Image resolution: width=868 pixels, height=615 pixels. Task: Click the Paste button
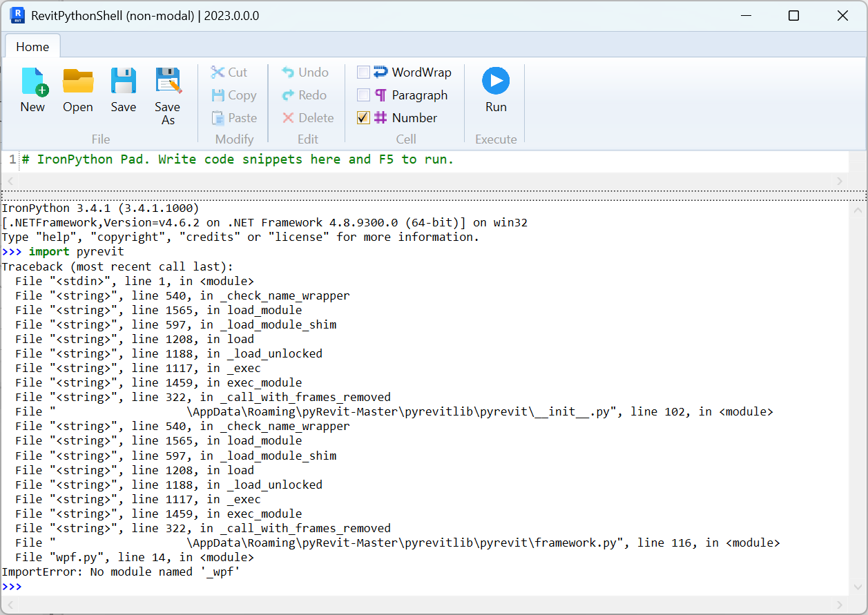tap(233, 118)
